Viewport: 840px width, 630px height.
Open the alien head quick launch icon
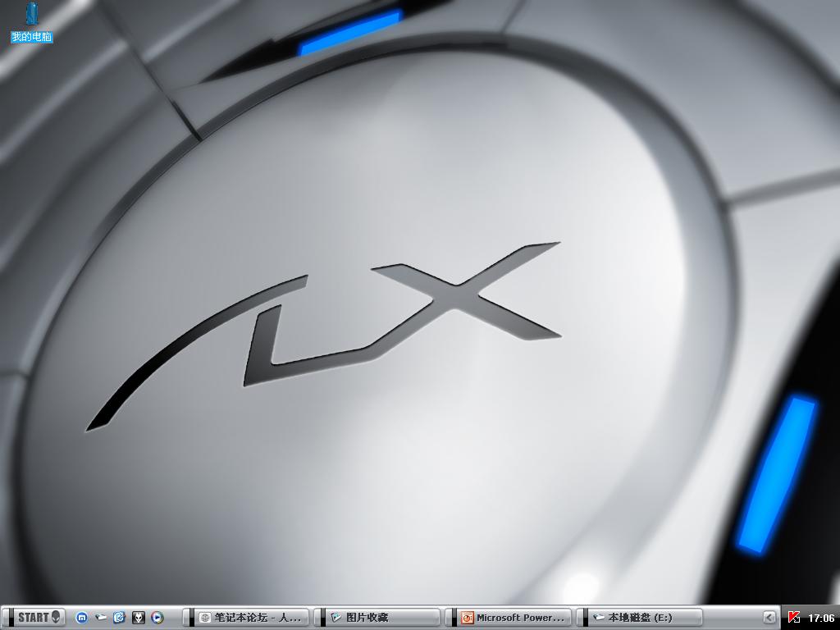point(138,618)
